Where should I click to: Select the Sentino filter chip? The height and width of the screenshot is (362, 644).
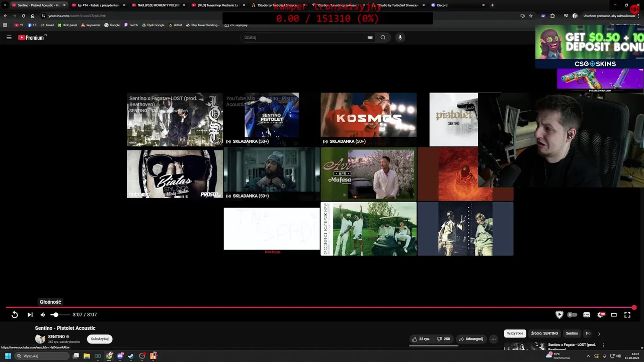[x=572, y=333]
